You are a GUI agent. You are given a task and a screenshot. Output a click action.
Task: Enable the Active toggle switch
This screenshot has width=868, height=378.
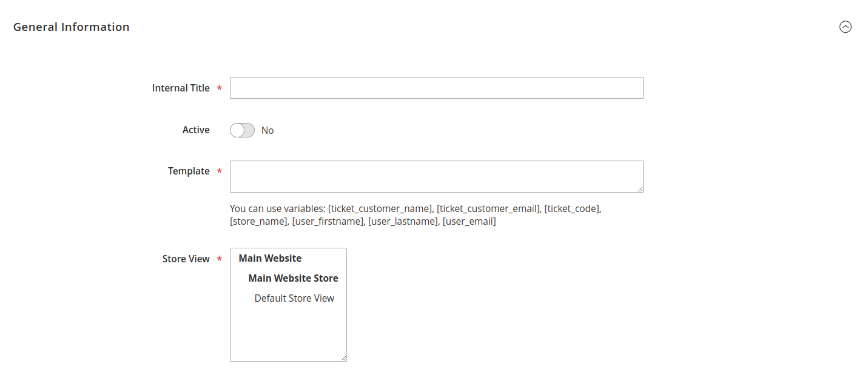click(242, 130)
